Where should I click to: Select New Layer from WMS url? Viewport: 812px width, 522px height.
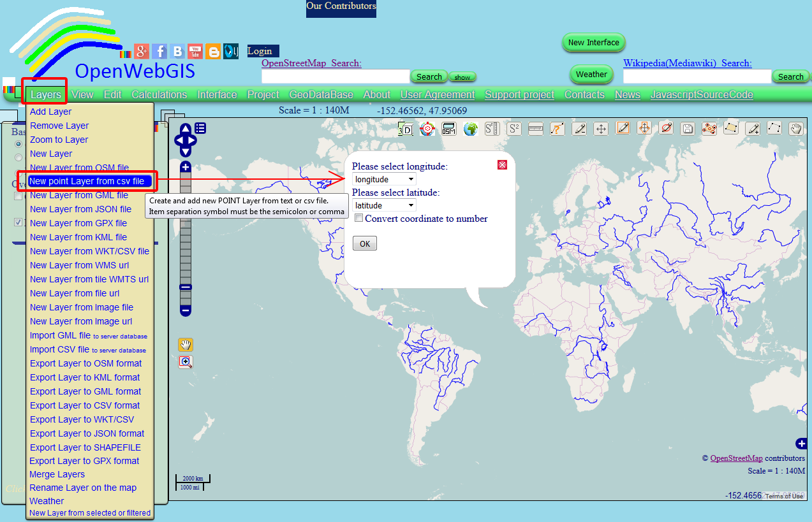point(80,265)
